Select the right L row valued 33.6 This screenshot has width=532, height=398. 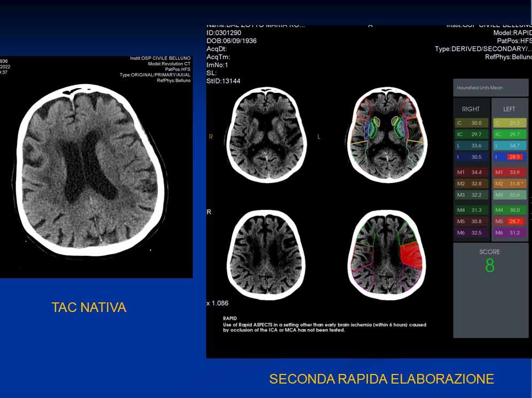(x=471, y=146)
